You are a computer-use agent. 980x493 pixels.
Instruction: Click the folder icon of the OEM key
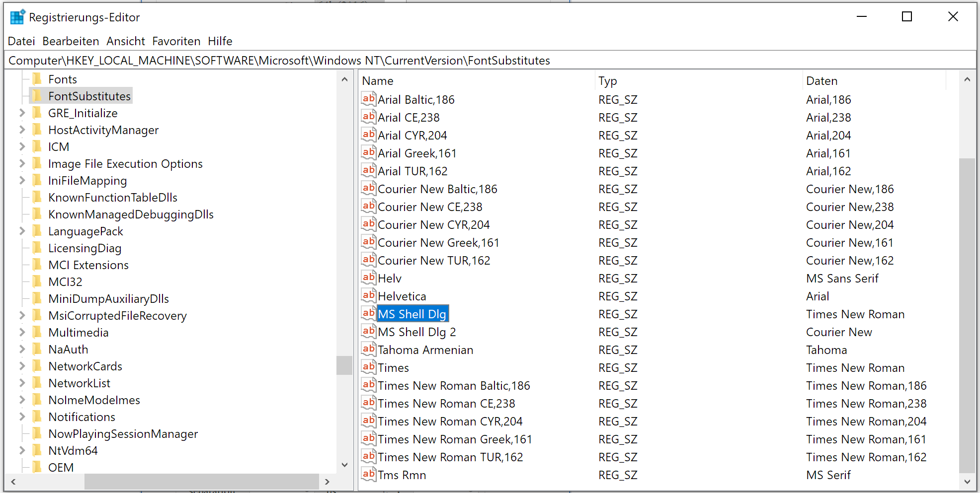37,467
